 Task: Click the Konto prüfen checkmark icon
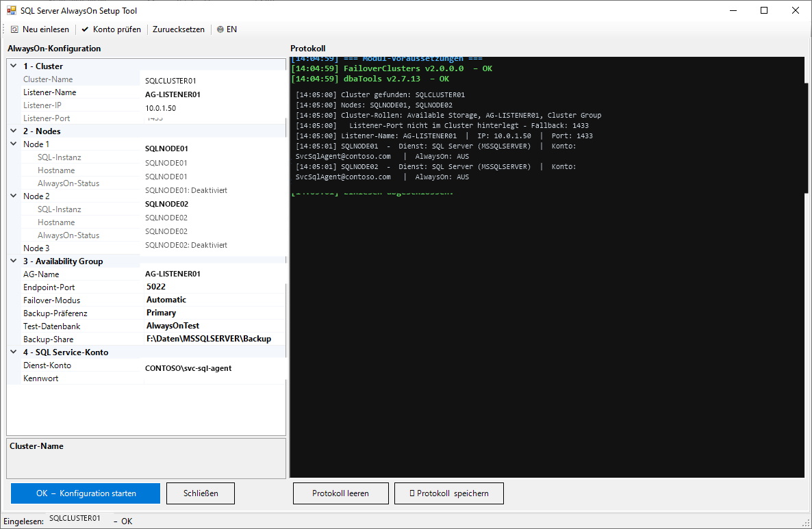pyautogui.click(x=85, y=29)
